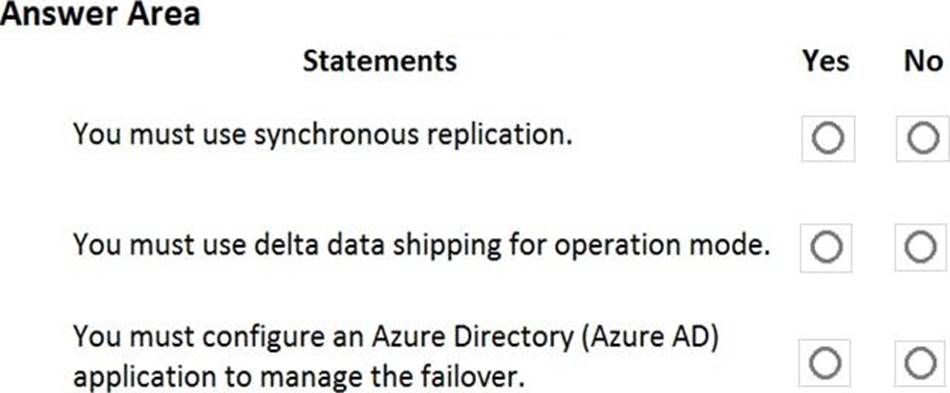Click the 'application to manage the failover' line
Viewport: 950px width, 393px height.
click(x=298, y=377)
